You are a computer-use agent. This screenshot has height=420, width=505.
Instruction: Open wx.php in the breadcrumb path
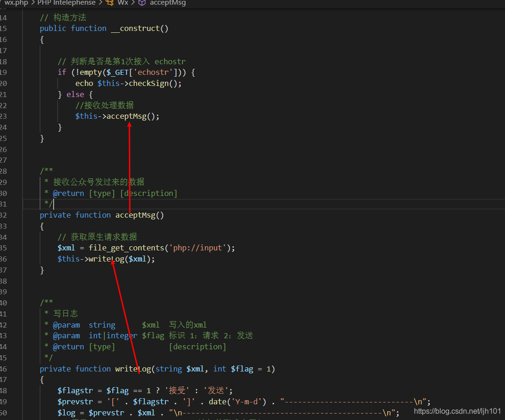click(16, 3)
